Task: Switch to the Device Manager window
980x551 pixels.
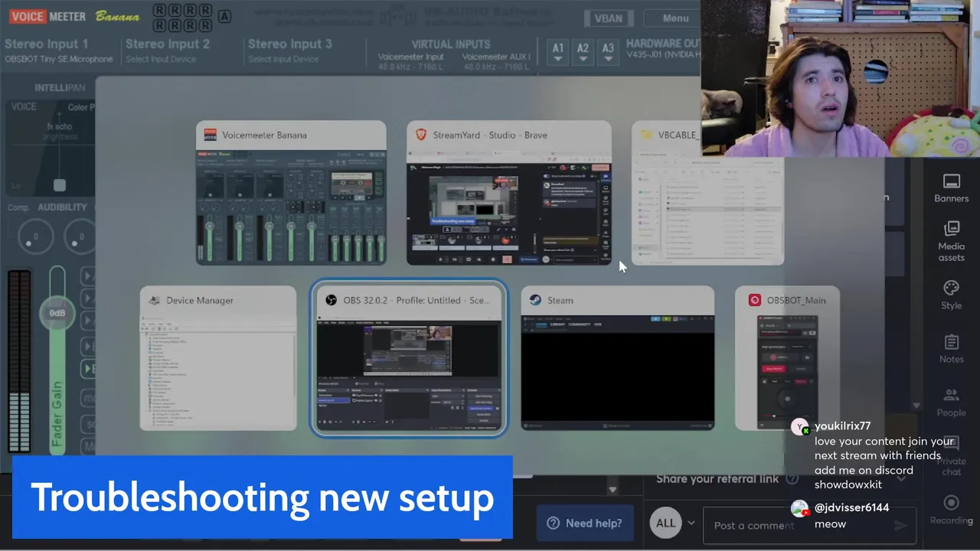Action: 218,358
